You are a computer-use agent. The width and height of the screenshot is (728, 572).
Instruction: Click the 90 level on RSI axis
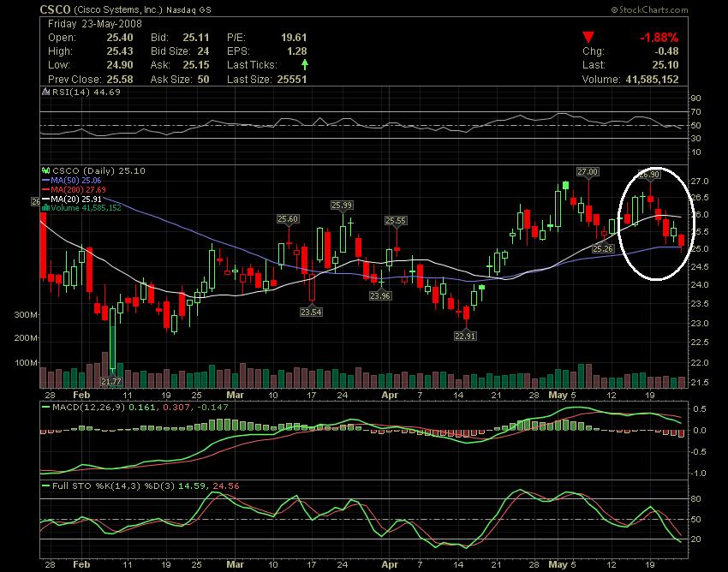(x=696, y=98)
